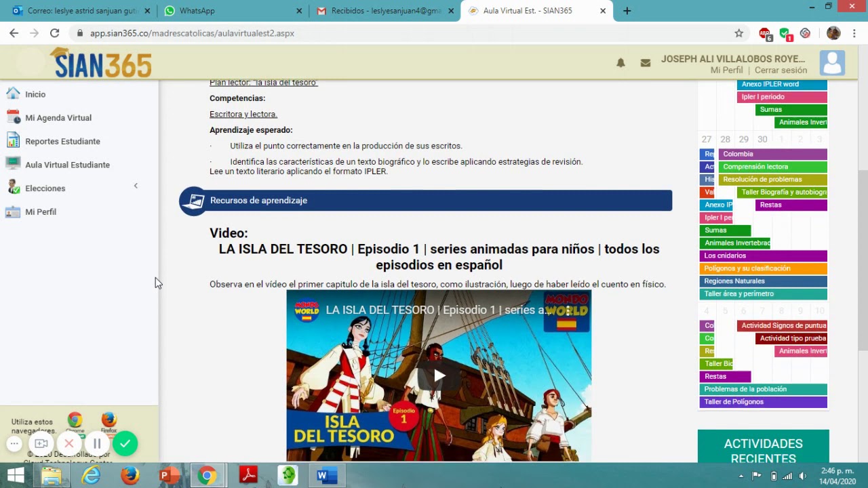868x488 pixels.
Task: Open the Mi Perfil ID card icon
Action: (13, 211)
